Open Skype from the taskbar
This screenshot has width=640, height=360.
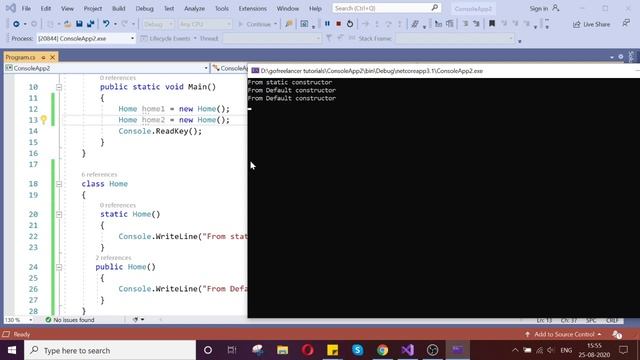point(358,350)
